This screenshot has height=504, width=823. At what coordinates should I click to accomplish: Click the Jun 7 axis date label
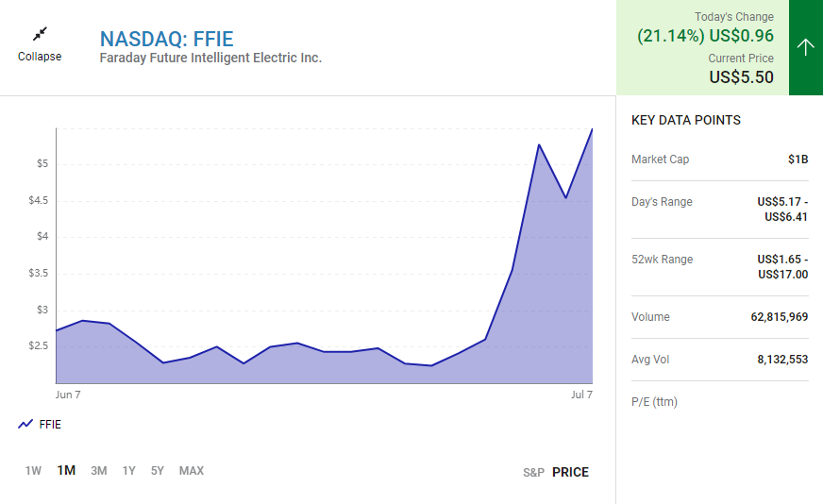68,395
